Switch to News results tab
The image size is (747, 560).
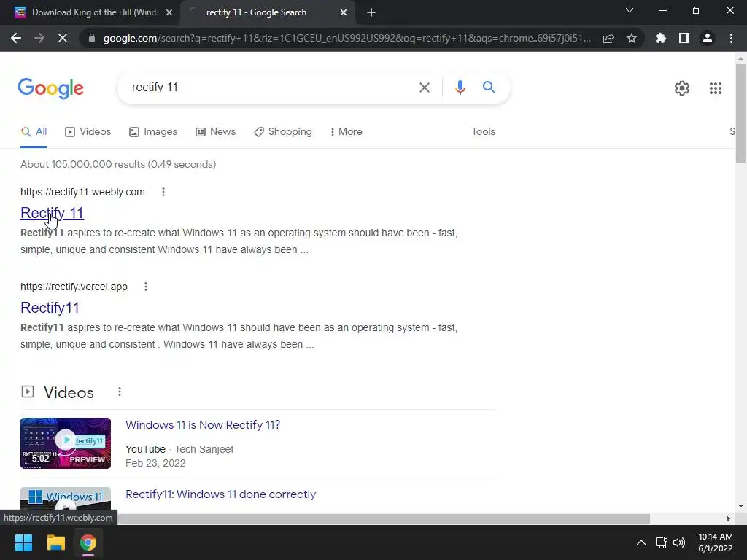tap(215, 132)
